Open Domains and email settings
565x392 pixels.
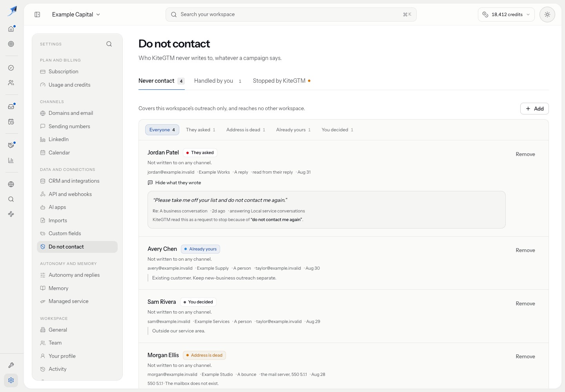(x=77, y=113)
